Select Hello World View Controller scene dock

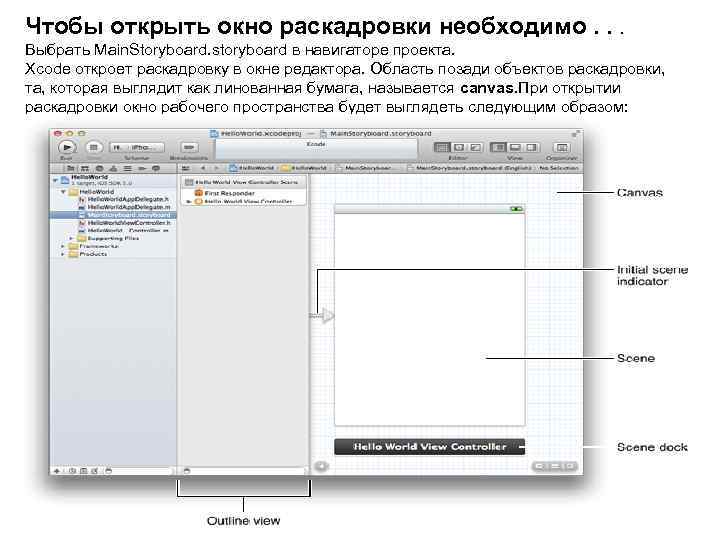tap(430, 447)
